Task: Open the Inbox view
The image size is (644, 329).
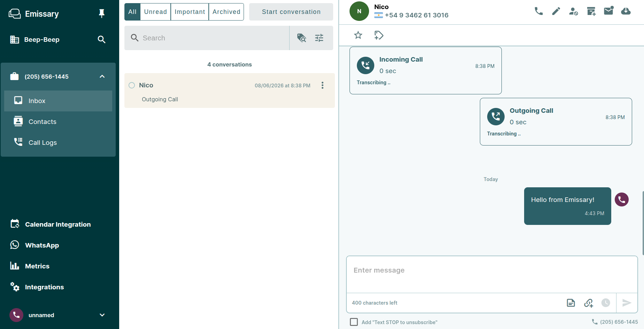Action: 58,101
